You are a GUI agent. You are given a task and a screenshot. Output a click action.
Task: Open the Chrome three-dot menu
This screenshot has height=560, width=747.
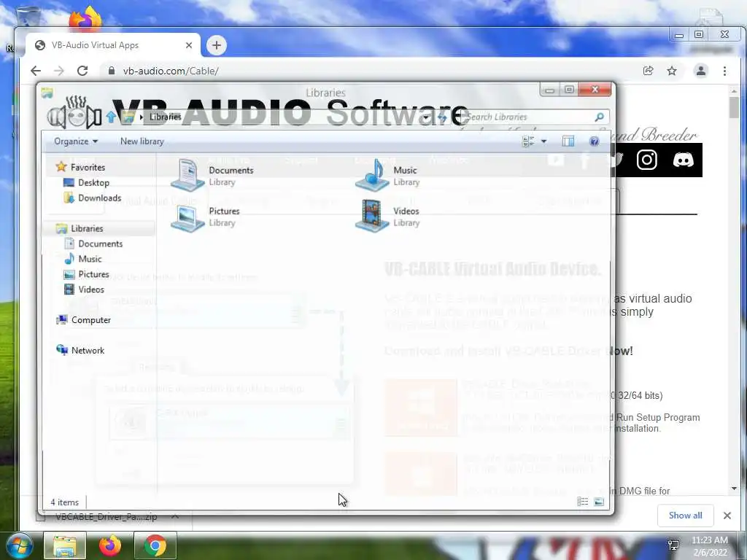pos(724,71)
